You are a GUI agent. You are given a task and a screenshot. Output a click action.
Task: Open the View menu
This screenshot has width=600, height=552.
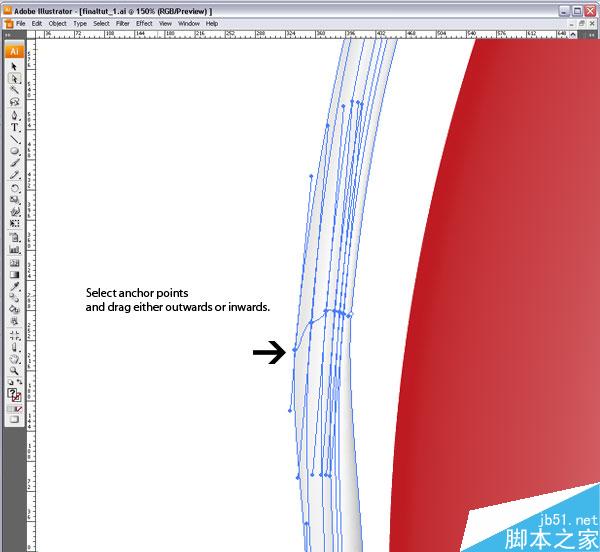click(x=165, y=23)
